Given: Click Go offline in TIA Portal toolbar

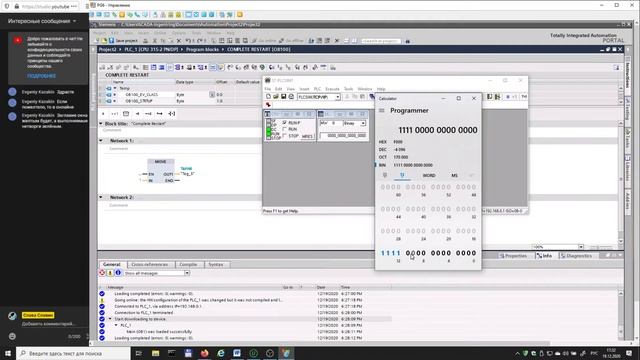Looking at the screenshot, I should (291, 41).
